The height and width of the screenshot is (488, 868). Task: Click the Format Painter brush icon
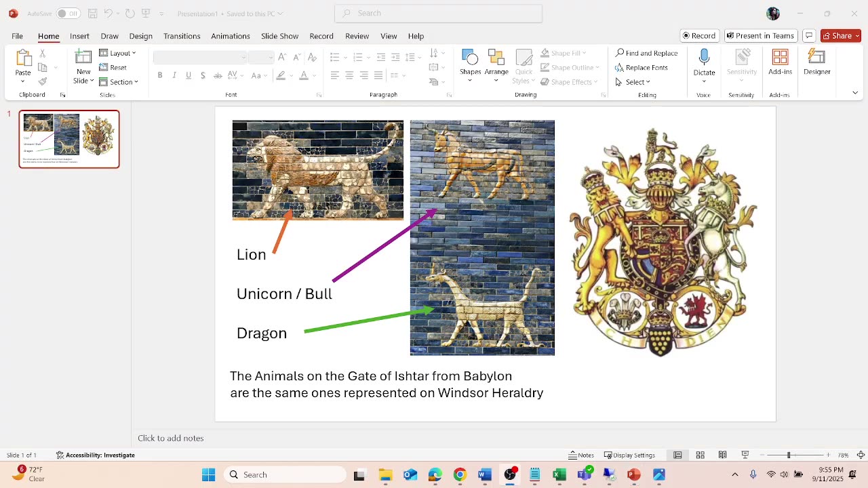(42, 82)
